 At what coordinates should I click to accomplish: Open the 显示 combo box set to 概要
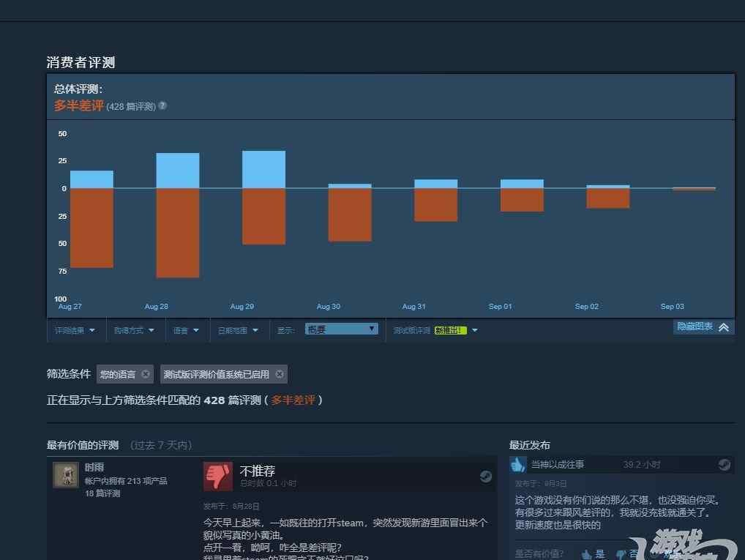(x=342, y=329)
